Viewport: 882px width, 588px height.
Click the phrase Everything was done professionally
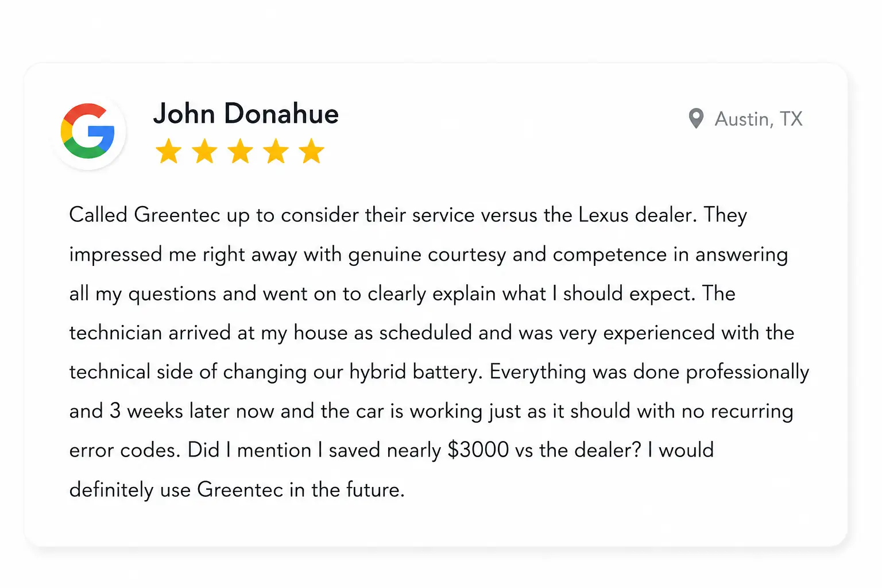click(649, 372)
